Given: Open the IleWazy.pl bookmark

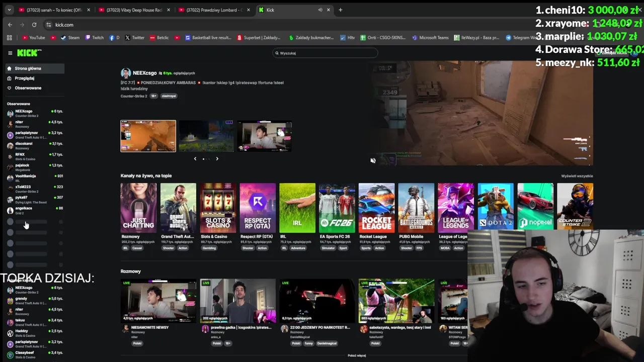Looking at the screenshot, I should [x=476, y=38].
